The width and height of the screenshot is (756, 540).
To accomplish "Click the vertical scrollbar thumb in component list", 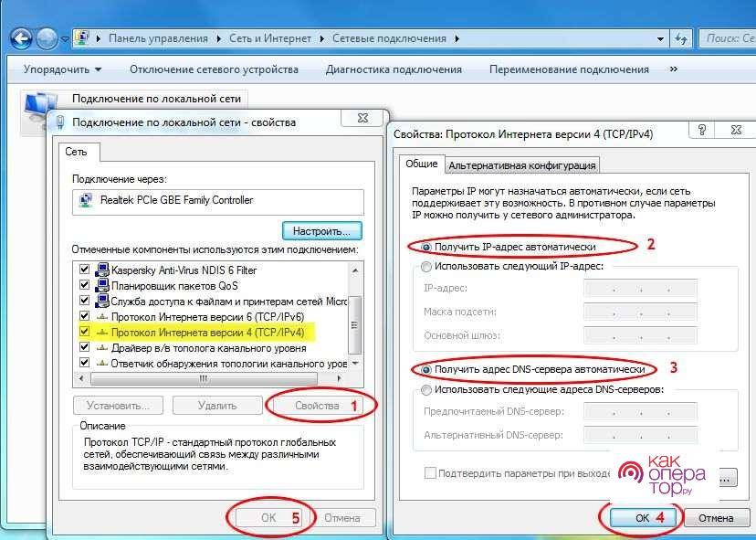I will click(355, 324).
